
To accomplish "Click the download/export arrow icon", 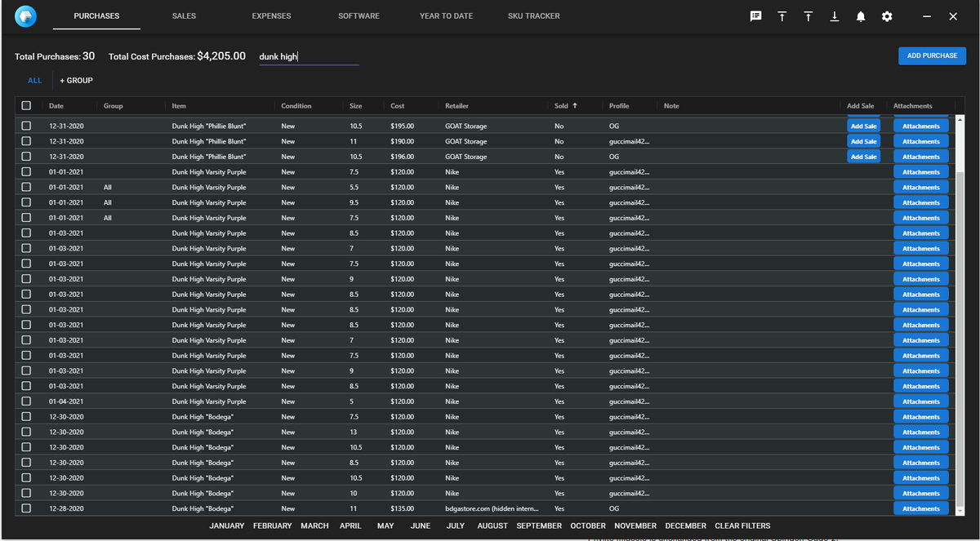I will point(835,16).
